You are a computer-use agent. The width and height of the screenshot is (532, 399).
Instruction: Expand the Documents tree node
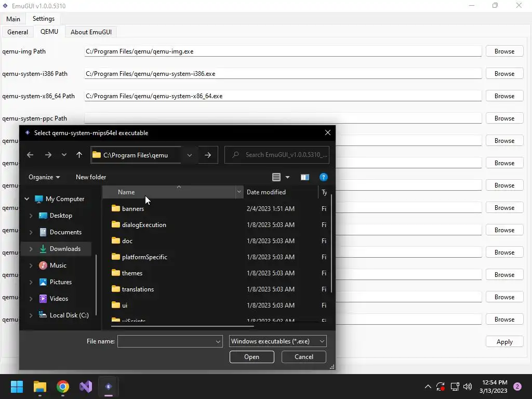pyautogui.click(x=31, y=232)
